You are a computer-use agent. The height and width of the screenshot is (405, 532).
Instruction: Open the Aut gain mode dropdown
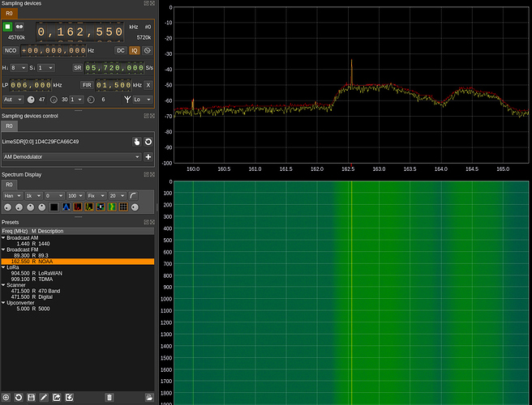[13, 100]
